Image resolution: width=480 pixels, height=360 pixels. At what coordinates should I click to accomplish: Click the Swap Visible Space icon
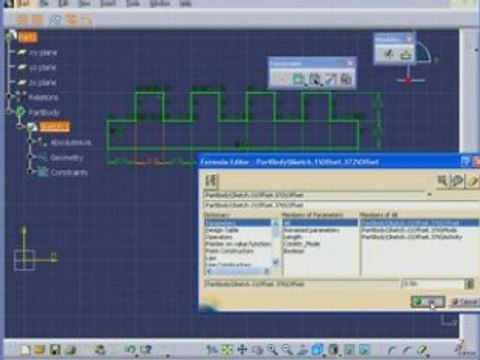[365, 349]
